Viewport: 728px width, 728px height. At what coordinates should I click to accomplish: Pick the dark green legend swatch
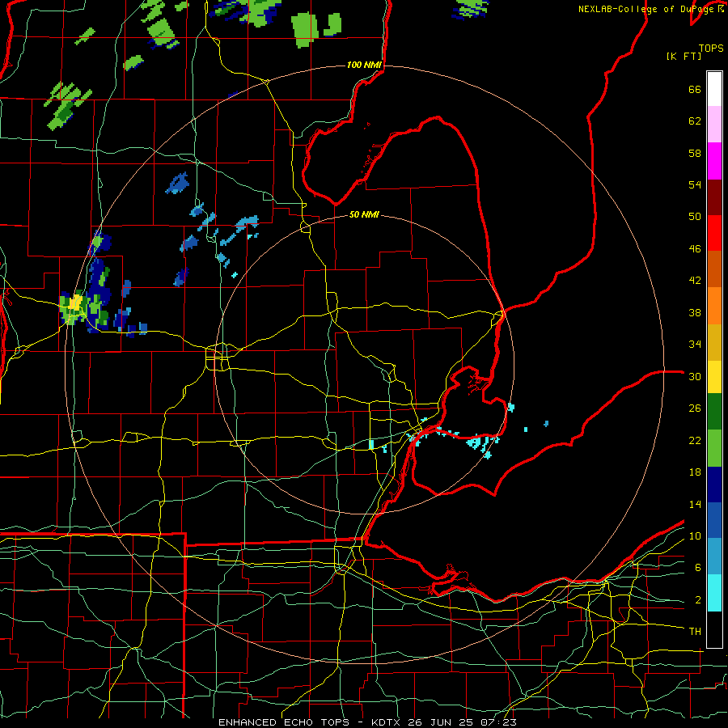pyautogui.click(x=714, y=412)
